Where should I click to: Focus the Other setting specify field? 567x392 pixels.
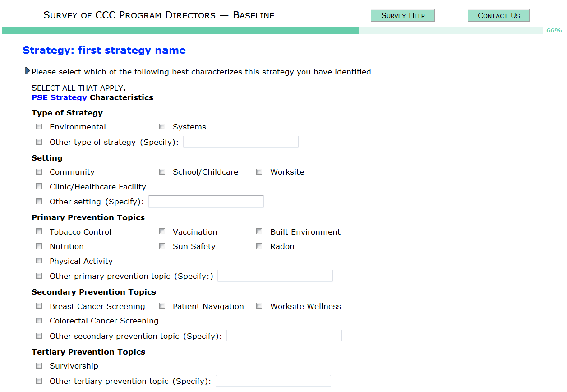[x=206, y=201]
